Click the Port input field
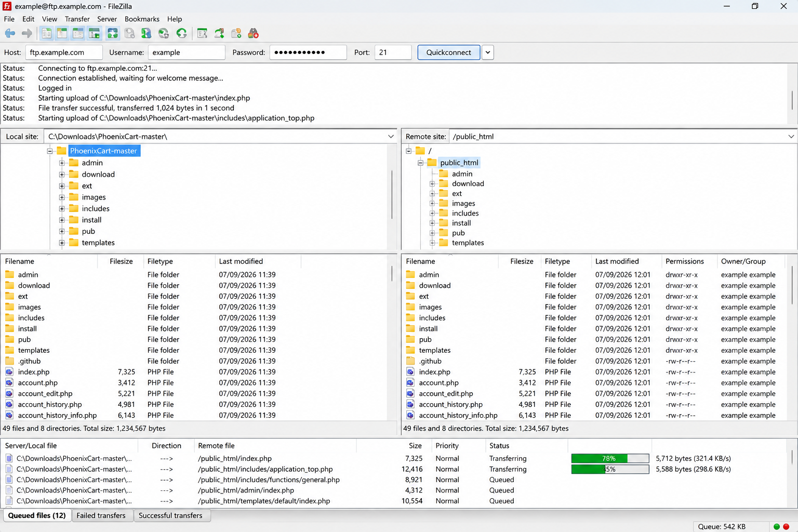Viewport: 798px width, 532px height. (x=393, y=52)
